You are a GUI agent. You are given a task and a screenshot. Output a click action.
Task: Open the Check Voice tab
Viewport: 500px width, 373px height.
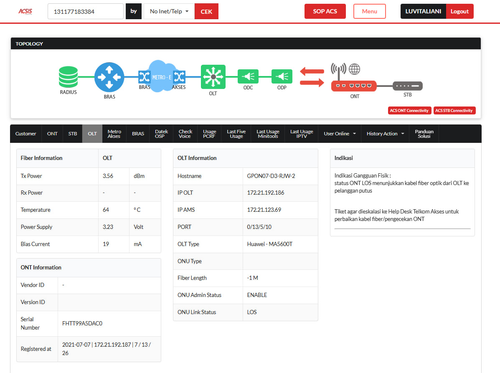(x=185, y=134)
